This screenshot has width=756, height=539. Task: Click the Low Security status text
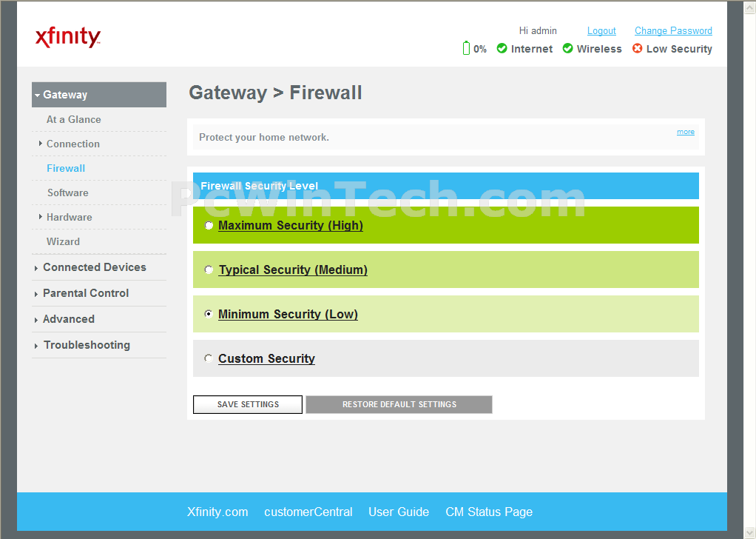click(679, 49)
